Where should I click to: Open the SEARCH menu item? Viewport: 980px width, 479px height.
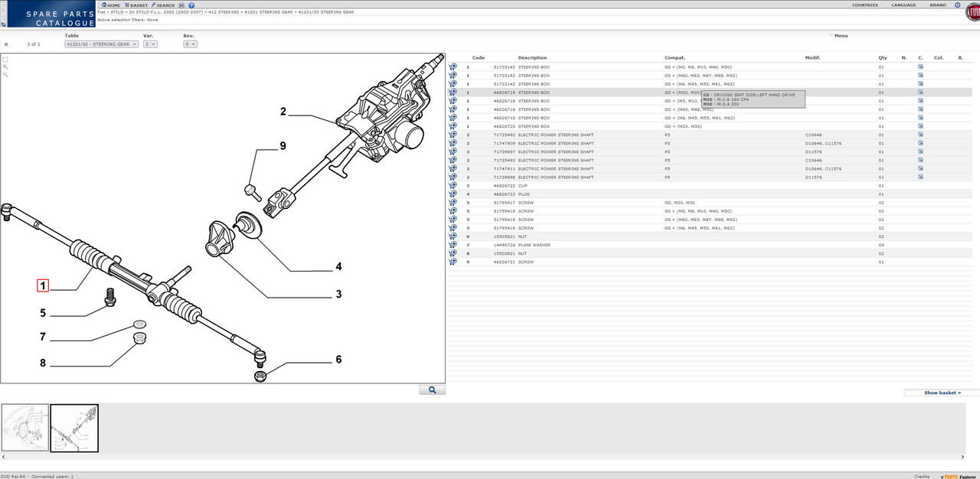163,5
